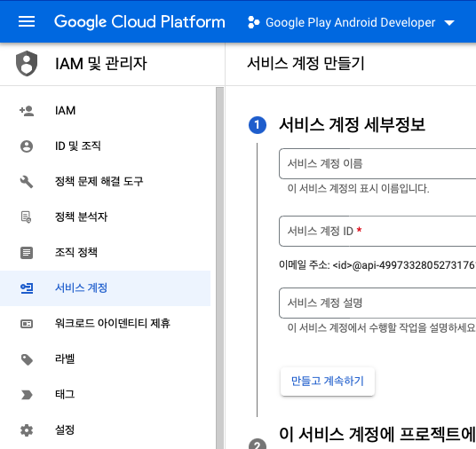
Task: Focus the '서비스 계정 이름' input field
Action: click(377, 164)
